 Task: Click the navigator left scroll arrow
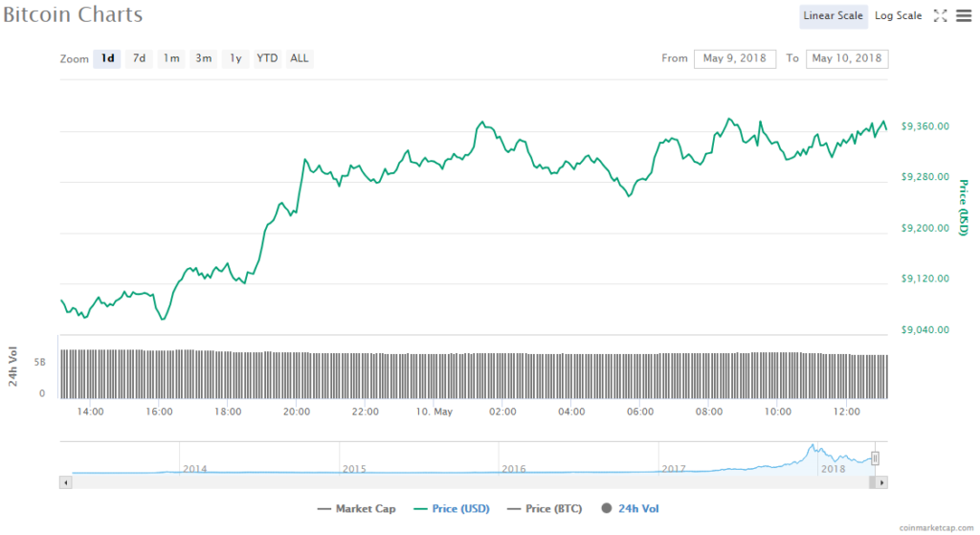pyautogui.click(x=66, y=482)
